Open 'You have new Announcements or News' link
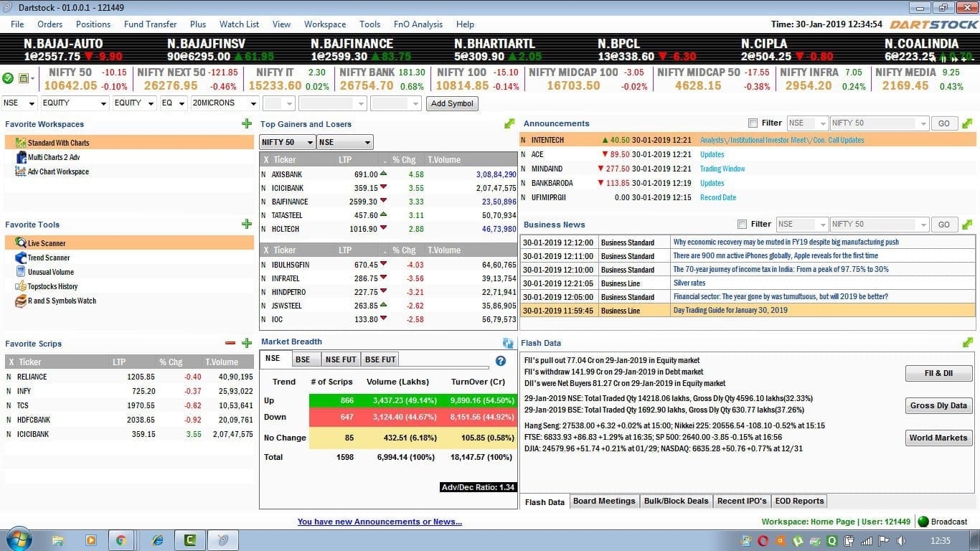The height and width of the screenshot is (551, 980). point(380,522)
